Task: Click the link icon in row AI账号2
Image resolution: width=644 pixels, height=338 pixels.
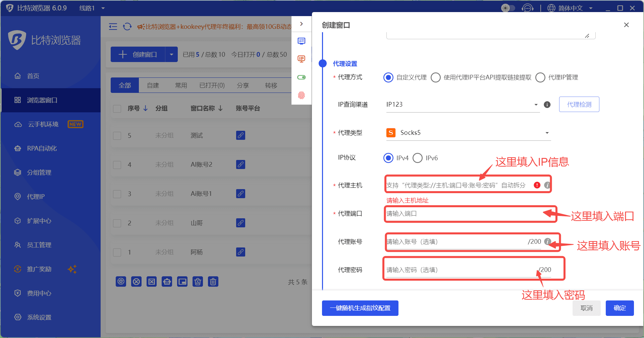Action: pyautogui.click(x=240, y=165)
